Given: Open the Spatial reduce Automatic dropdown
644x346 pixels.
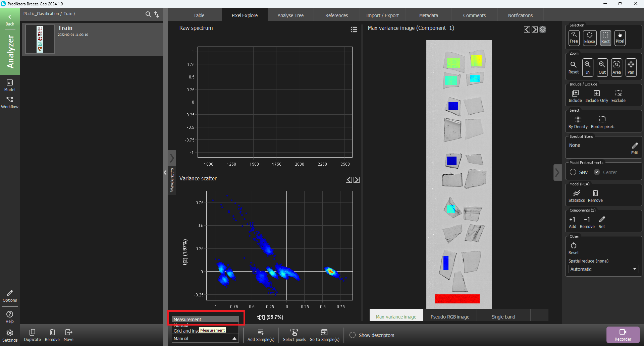Looking at the screenshot, I should coord(603,269).
